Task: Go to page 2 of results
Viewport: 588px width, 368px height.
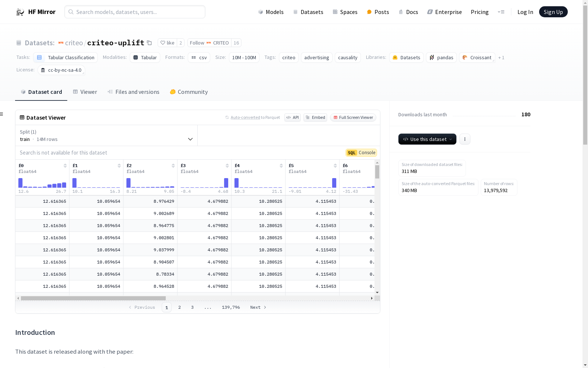Action: 179,307
